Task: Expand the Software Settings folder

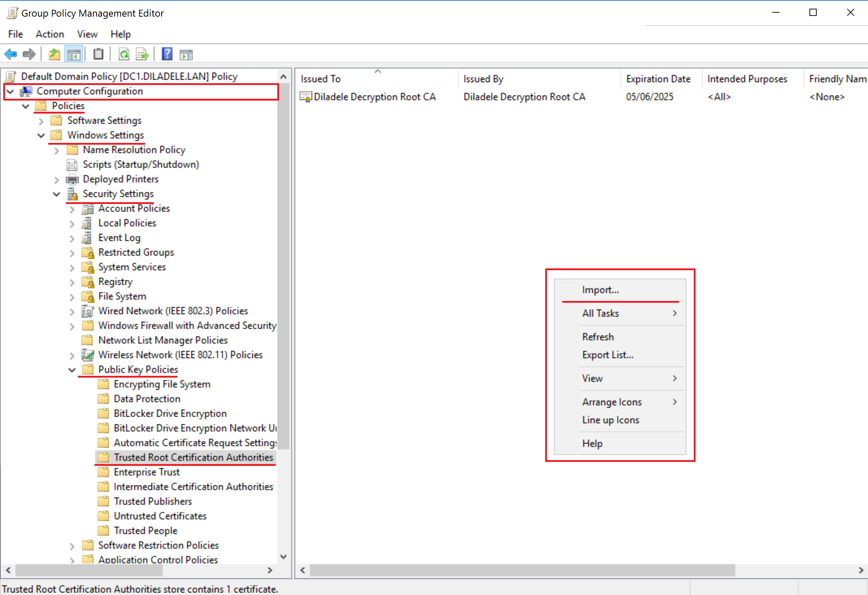Action: (41, 121)
